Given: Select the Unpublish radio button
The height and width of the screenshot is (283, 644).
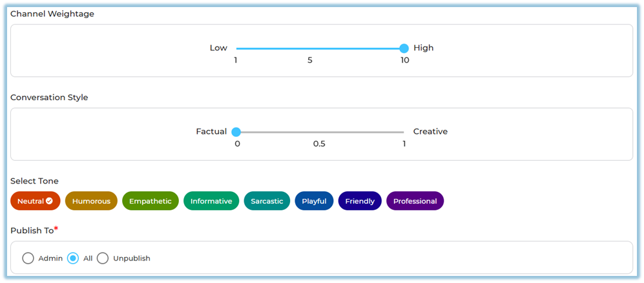Looking at the screenshot, I should click(103, 258).
